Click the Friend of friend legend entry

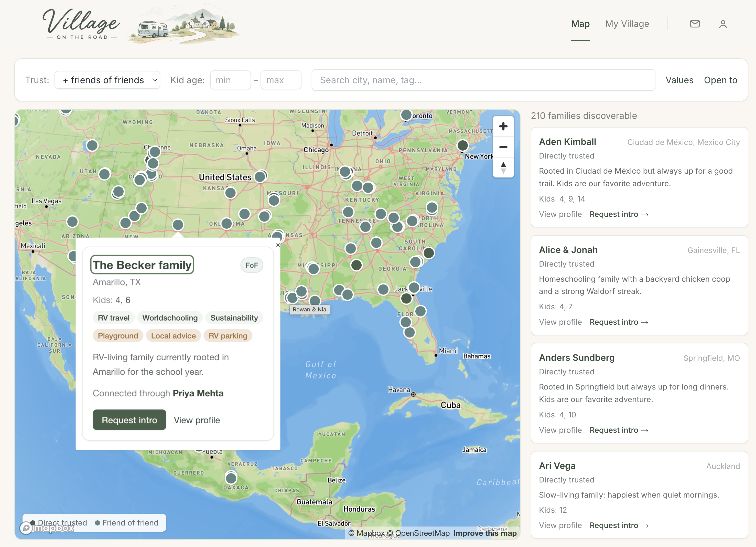pyautogui.click(x=127, y=523)
